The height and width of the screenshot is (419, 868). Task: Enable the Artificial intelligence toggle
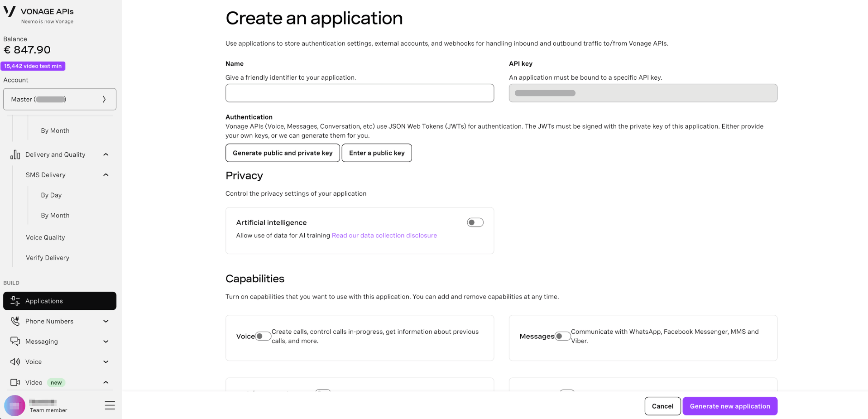(x=475, y=222)
